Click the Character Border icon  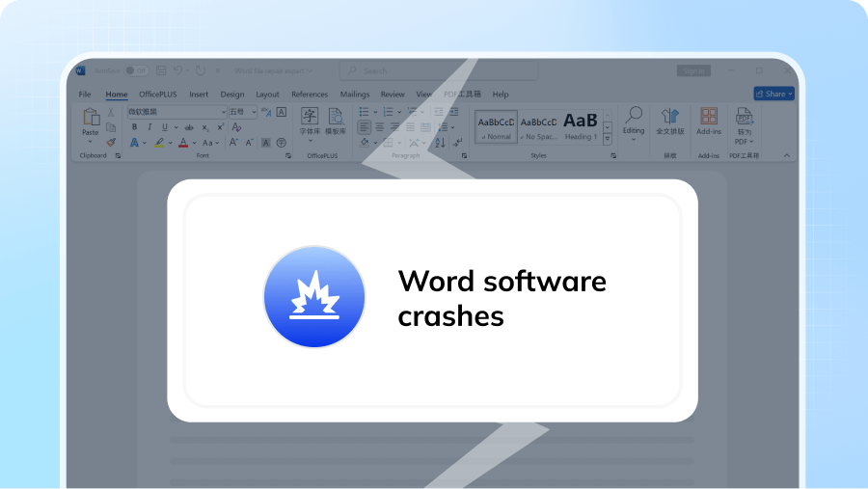point(282,112)
